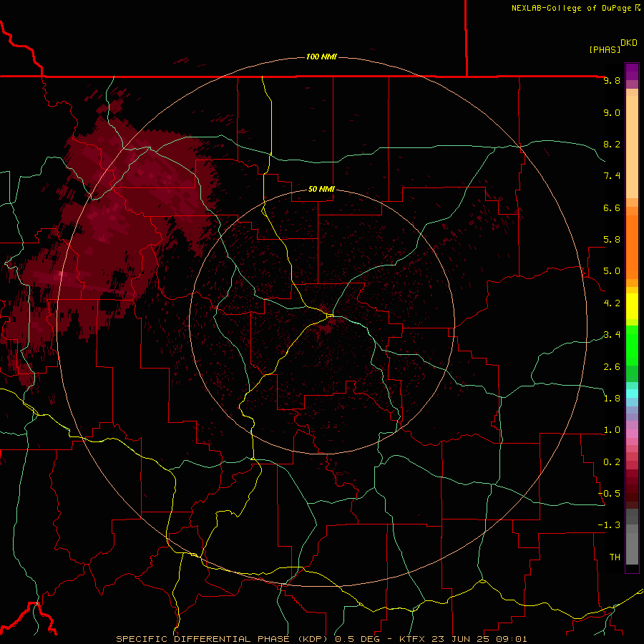Click the "[PHAS]" legend unit label
The image size is (644, 644).
click(x=605, y=49)
